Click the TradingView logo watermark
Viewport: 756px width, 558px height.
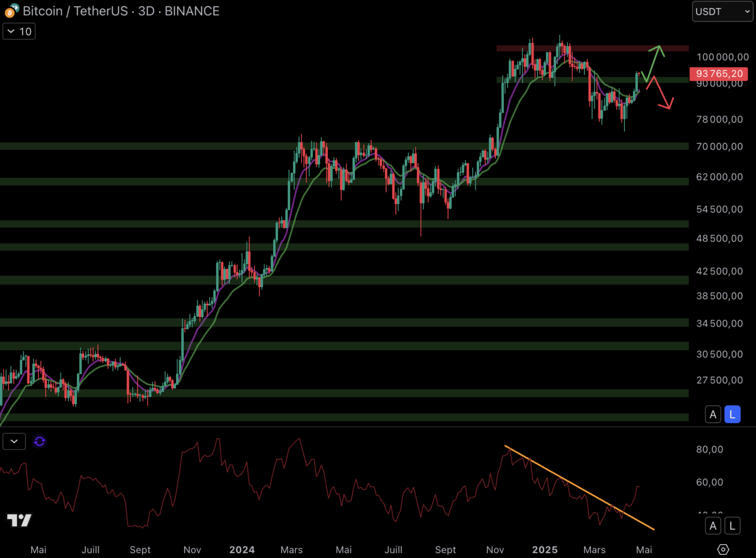pyautogui.click(x=19, y=520)
